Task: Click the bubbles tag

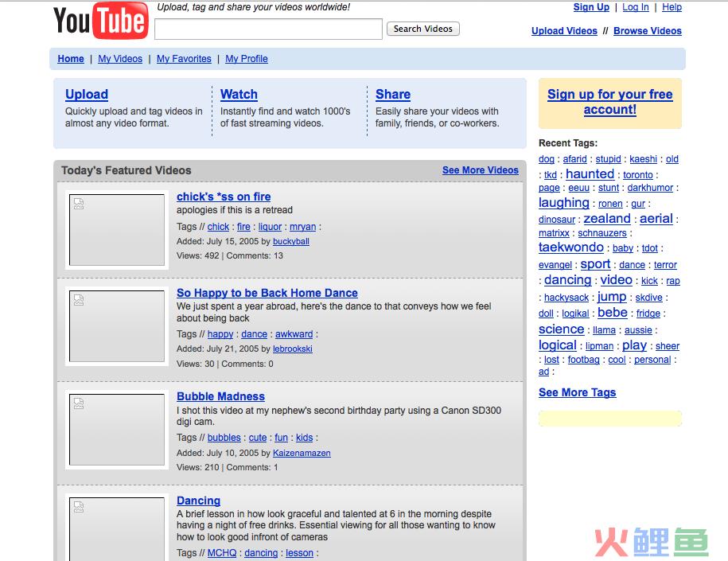Action: coord(224,438)
